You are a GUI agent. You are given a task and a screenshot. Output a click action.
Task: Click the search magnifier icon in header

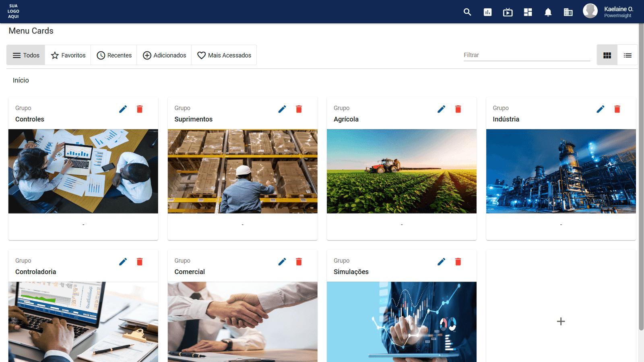point(467,12)
